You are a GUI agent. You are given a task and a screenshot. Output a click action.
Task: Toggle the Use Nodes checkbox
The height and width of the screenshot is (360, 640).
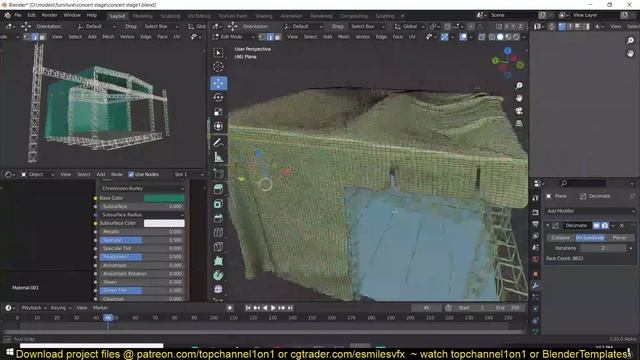(x=131, y=174)
